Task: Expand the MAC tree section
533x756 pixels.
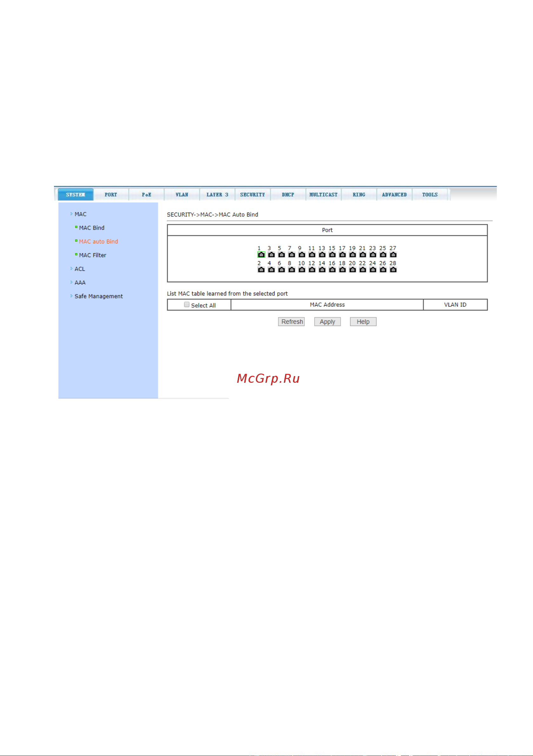Action: coord(78,214)
